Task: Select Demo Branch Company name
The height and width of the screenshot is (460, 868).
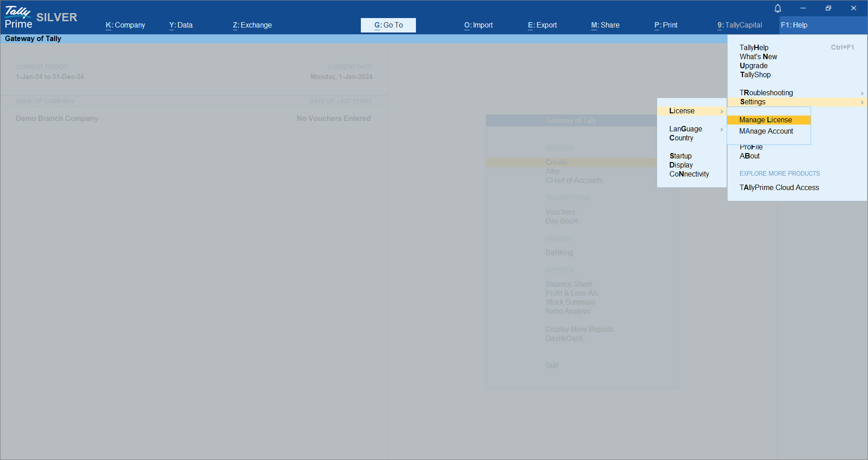Action: pos(57,118)
